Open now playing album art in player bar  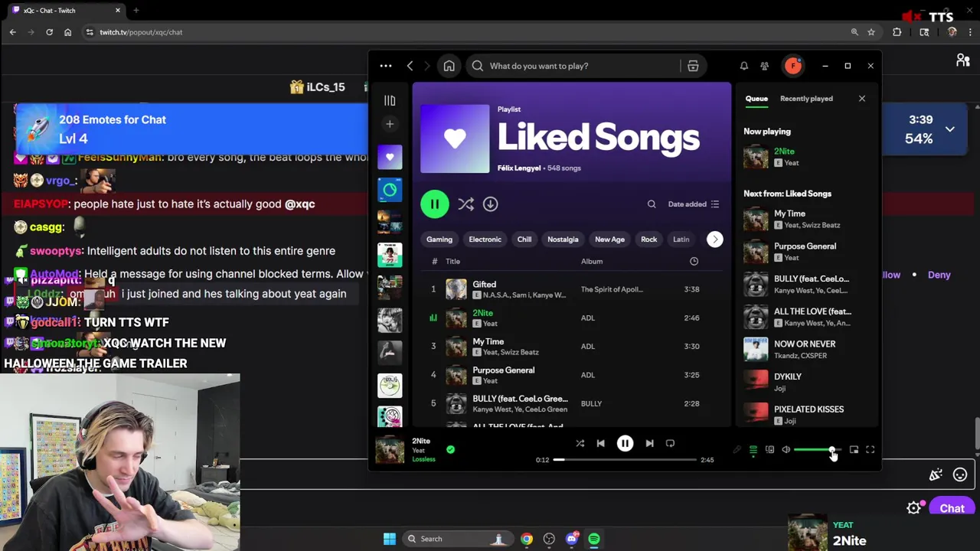[x=390, y=450]
